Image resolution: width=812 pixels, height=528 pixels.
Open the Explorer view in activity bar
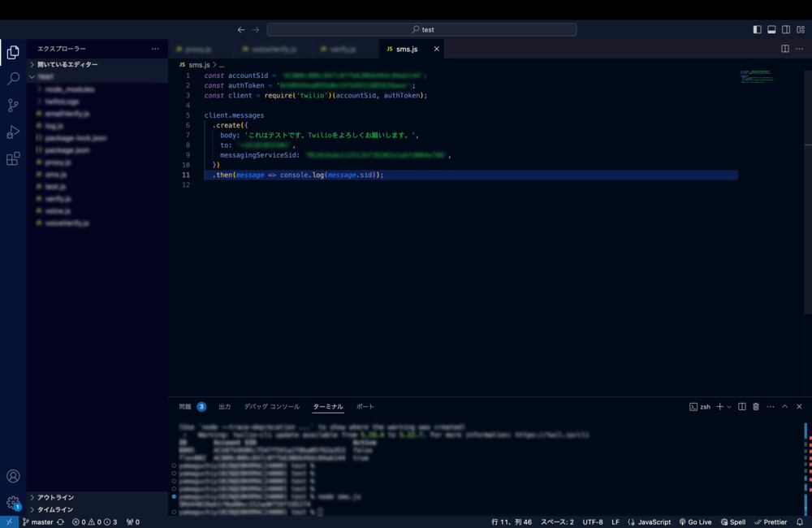13,53
